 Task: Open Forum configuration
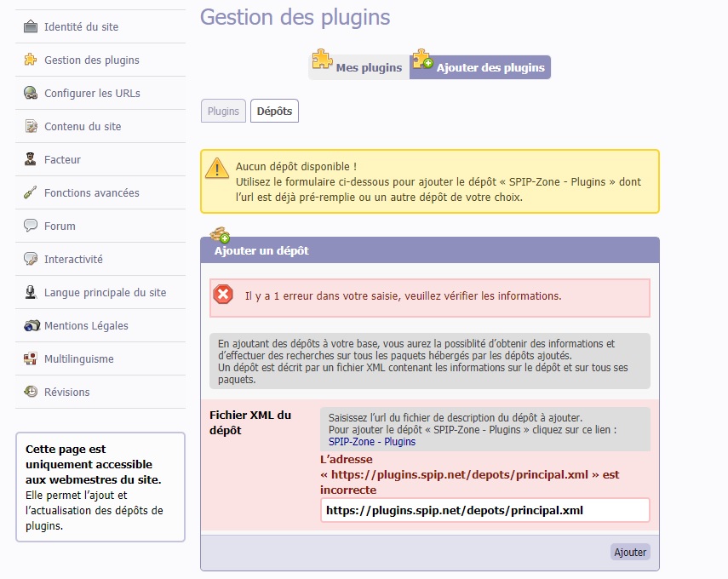(x=100, y=226)
